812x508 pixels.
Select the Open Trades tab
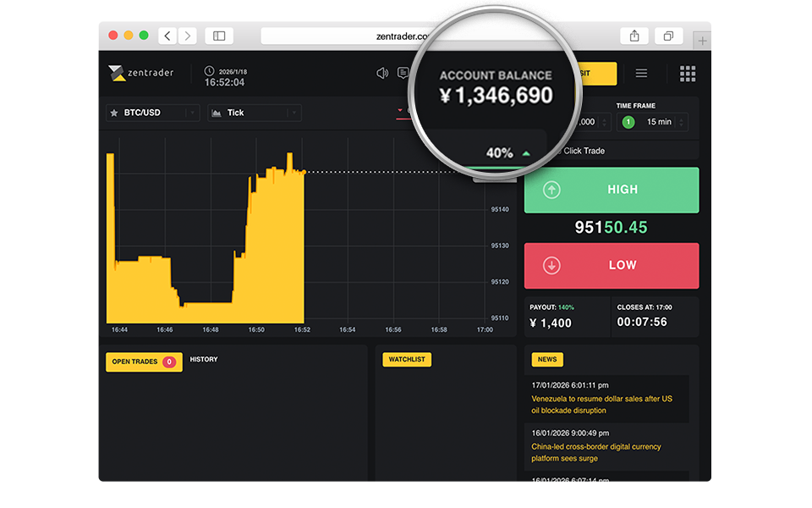144,362
